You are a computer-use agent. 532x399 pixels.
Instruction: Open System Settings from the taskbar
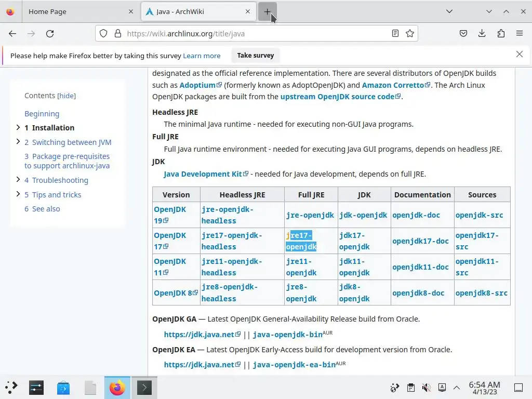point(36,388)
